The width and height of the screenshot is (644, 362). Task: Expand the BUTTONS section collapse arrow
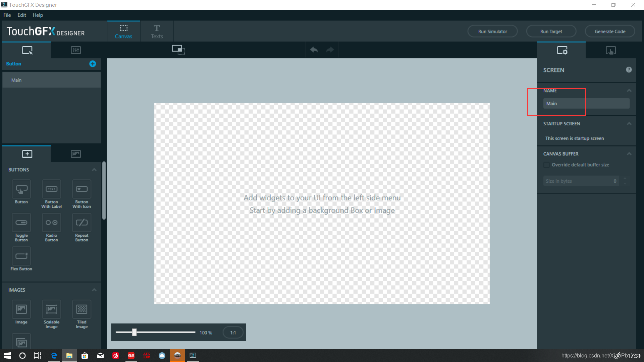point(94,169)
